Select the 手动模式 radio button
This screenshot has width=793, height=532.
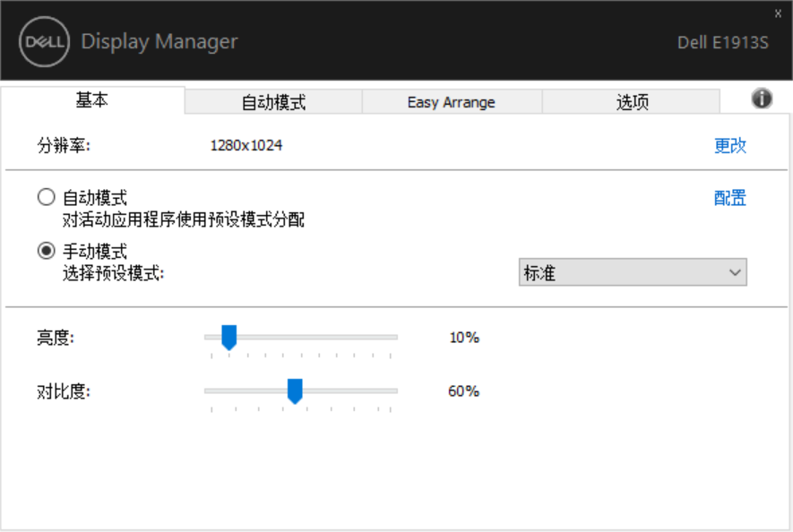(46, 250)
